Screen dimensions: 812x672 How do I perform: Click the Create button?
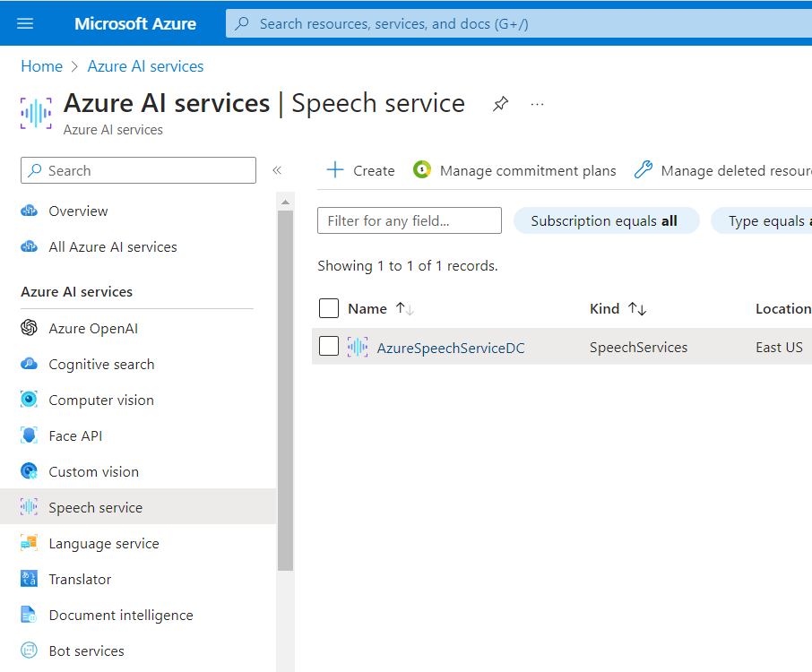click(360, 170)
